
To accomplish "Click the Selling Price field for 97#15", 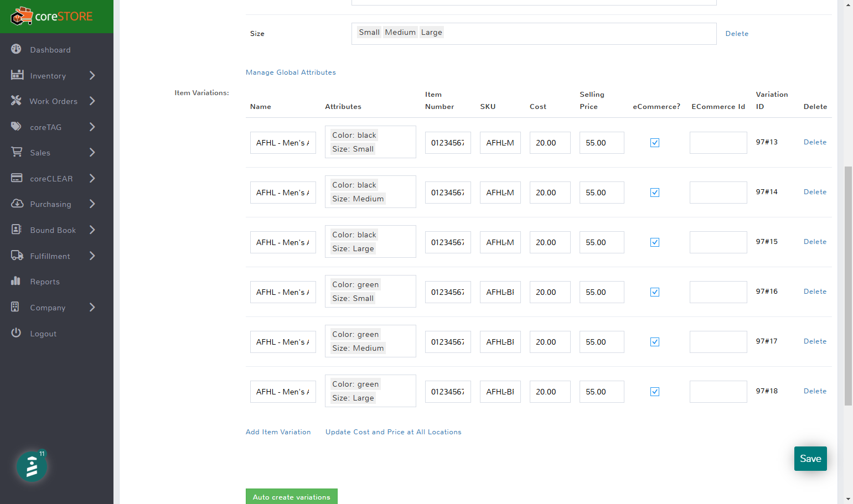I will click(602, 242).
